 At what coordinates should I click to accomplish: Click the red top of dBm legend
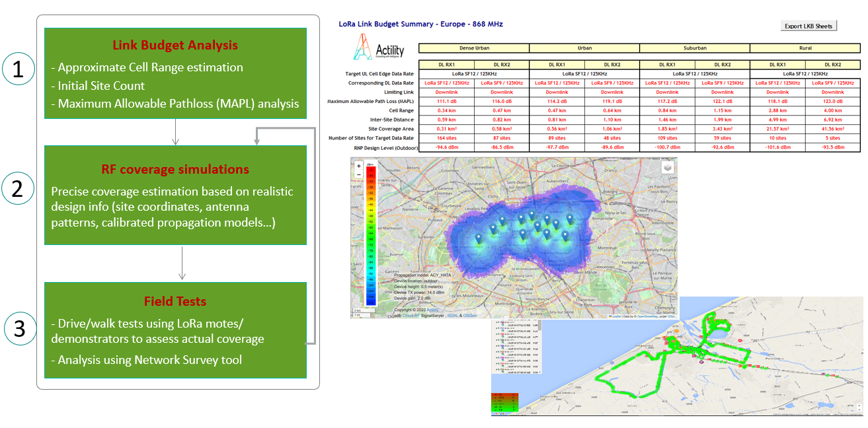pyautogui.click(x=372, y=170)
